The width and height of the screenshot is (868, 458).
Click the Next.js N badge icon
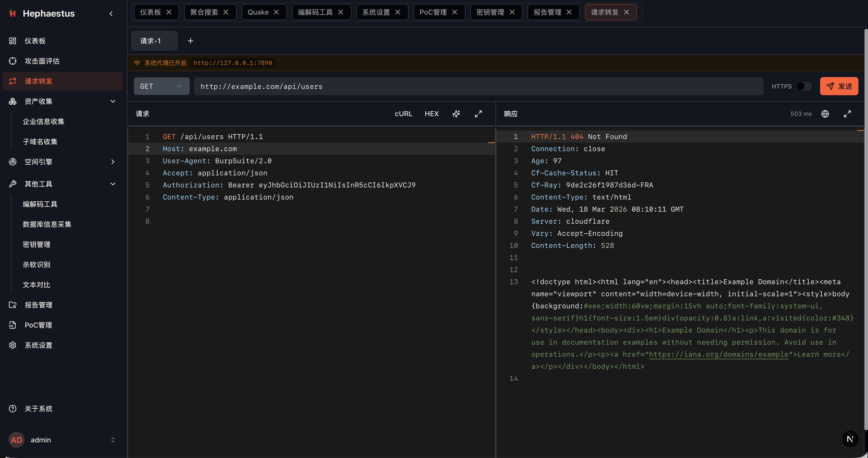coord(850,439)
